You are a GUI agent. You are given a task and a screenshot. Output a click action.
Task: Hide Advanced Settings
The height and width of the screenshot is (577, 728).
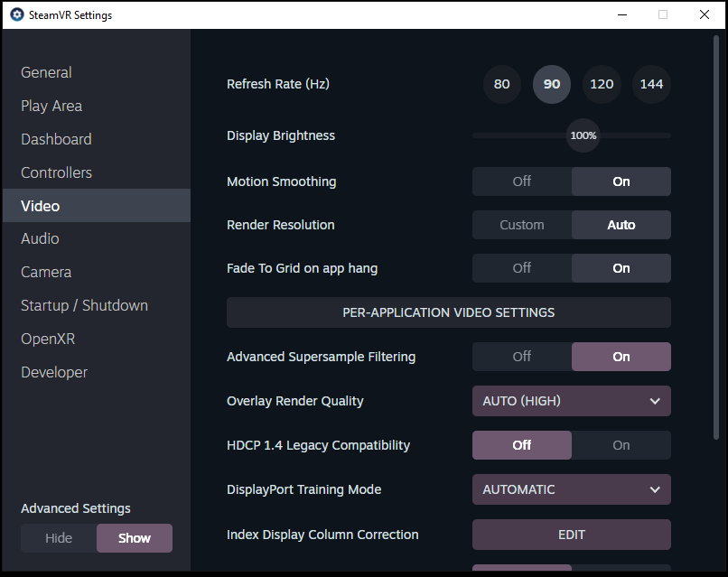point(59,538)
